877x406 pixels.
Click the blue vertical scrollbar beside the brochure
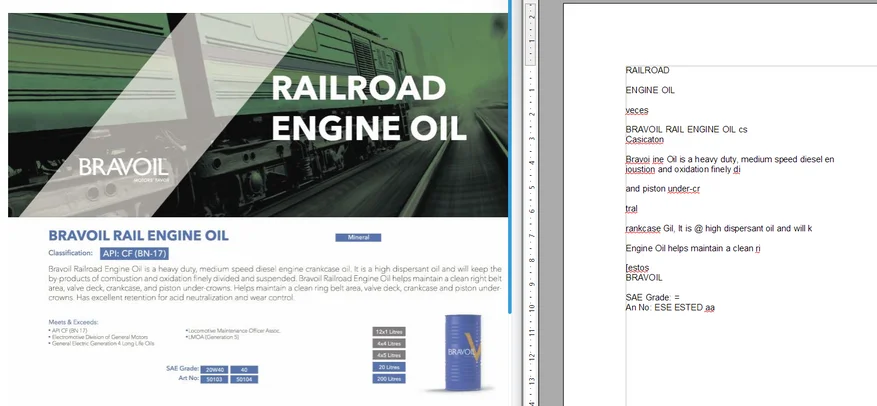coord(510,157)
